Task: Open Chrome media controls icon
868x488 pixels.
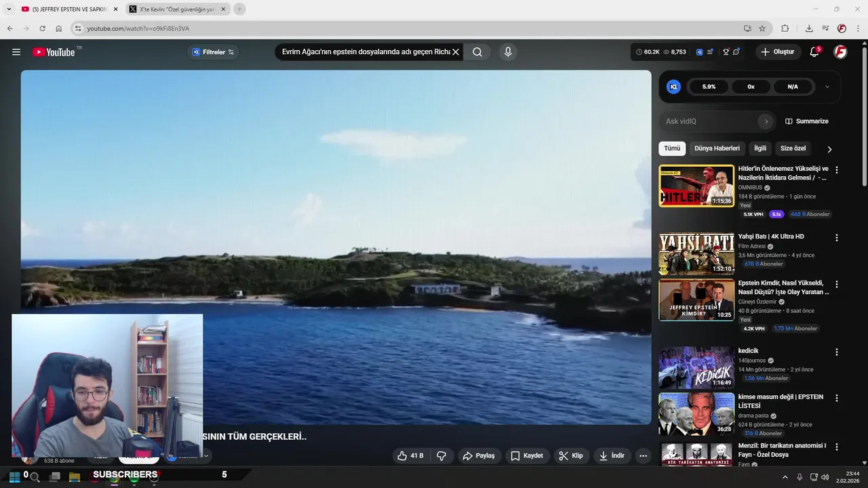Action: (x=825, y=28)
